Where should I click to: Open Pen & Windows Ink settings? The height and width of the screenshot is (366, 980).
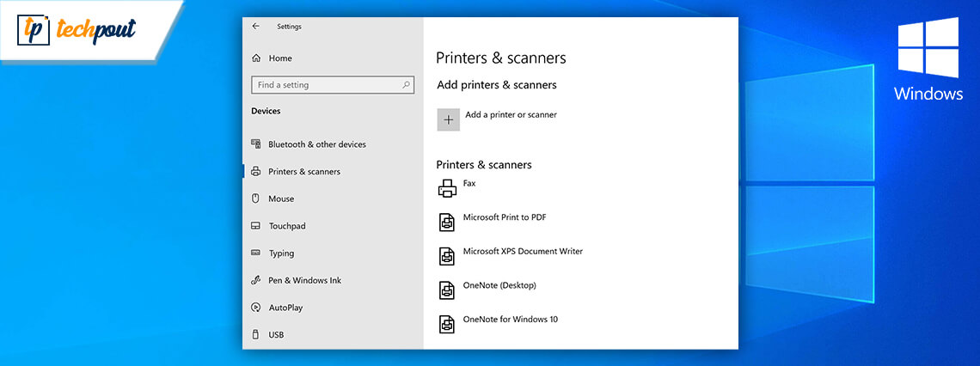(305, 280)
